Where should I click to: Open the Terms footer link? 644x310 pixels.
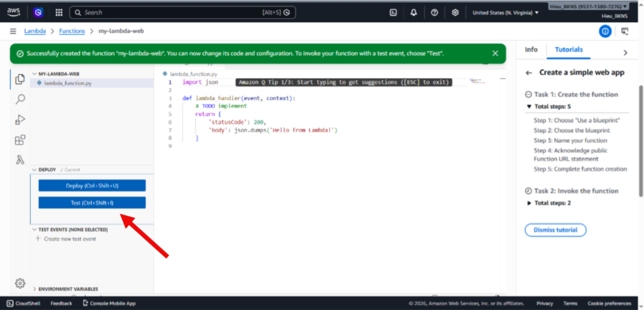(x=570, y=304)
